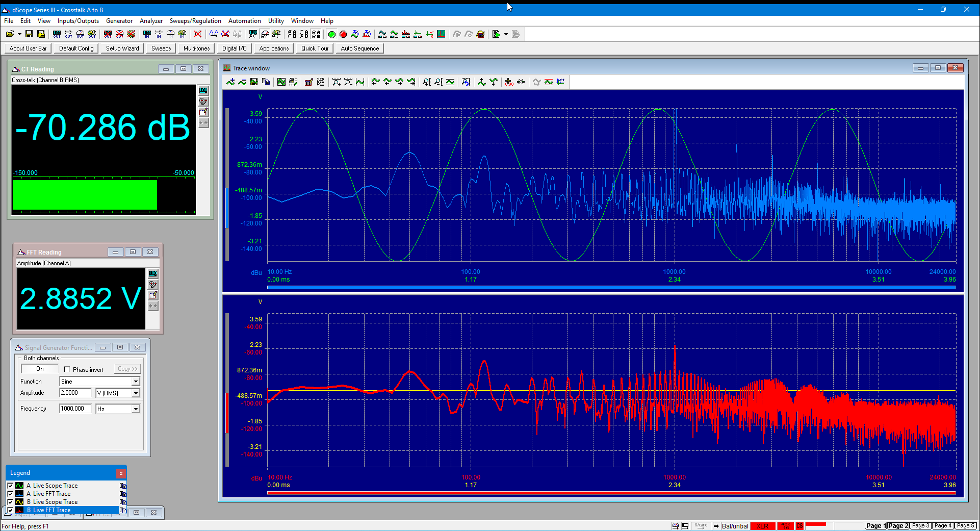The image size is (980, 531).
Task: Toggle B Live FFT Trace checkbox
Action: [x=10, y=510]
